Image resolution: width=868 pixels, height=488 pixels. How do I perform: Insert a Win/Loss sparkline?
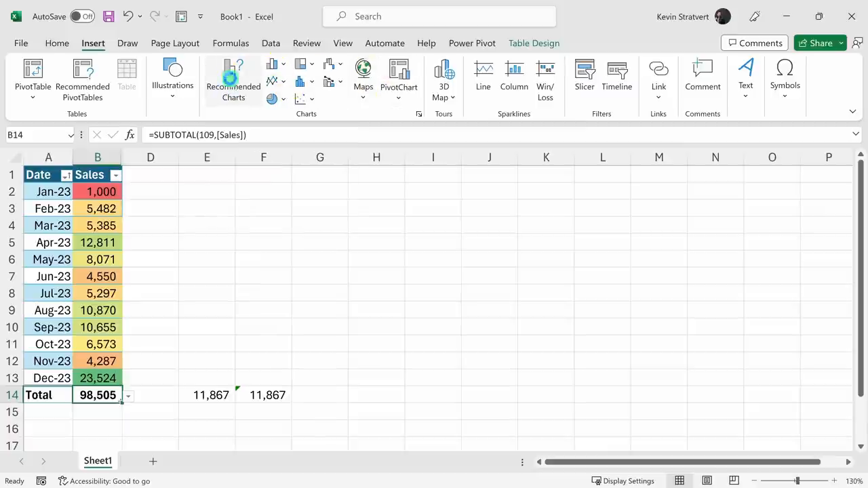[x=545, y=79]
